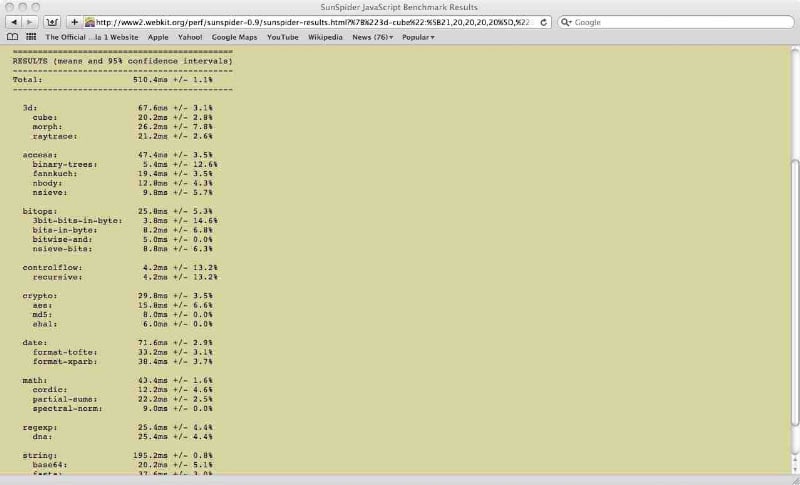This screenshot has height=485, width=800.
Task: Click the 'fannkuch:' result row
Action: [122, 174]
